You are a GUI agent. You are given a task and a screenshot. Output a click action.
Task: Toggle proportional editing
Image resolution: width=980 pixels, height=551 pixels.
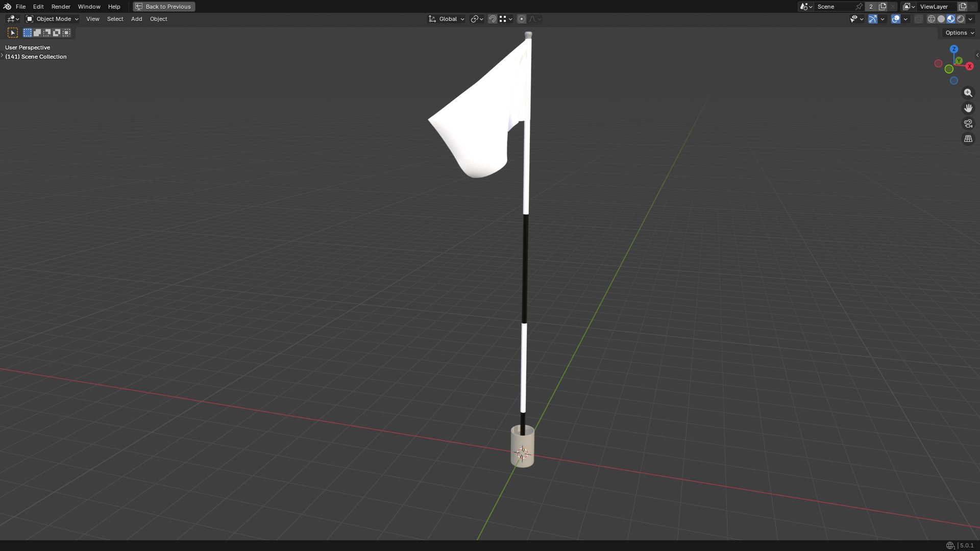[521, 19]
